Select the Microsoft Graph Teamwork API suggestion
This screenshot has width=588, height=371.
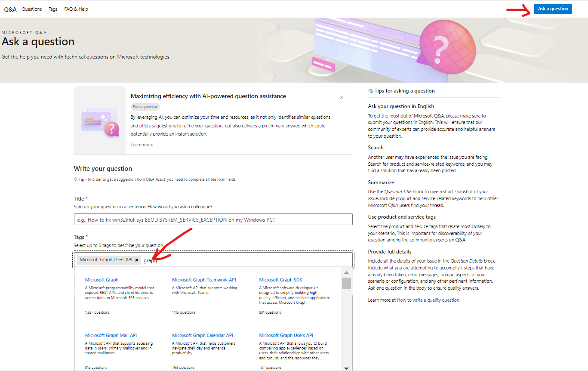(x=204, y=280)
